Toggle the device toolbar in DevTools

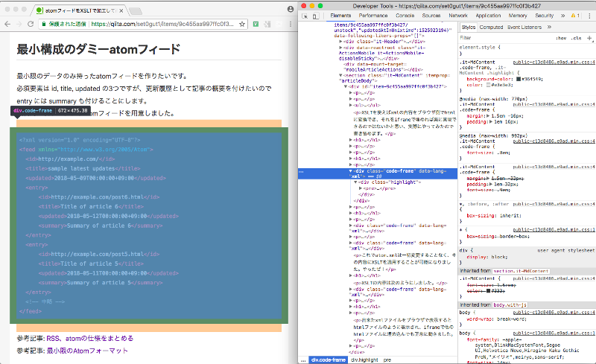315,16
